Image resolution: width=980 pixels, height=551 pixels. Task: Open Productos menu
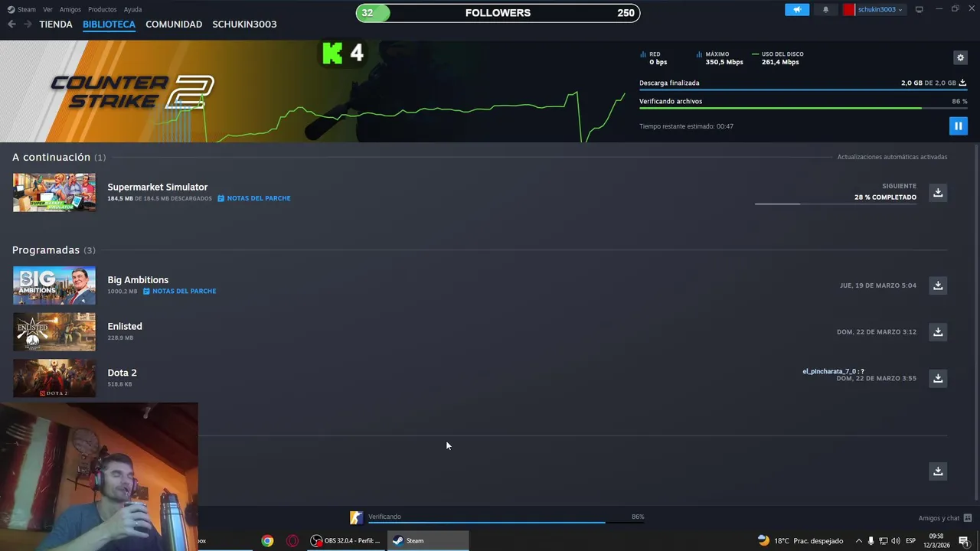tap(103, 10)
